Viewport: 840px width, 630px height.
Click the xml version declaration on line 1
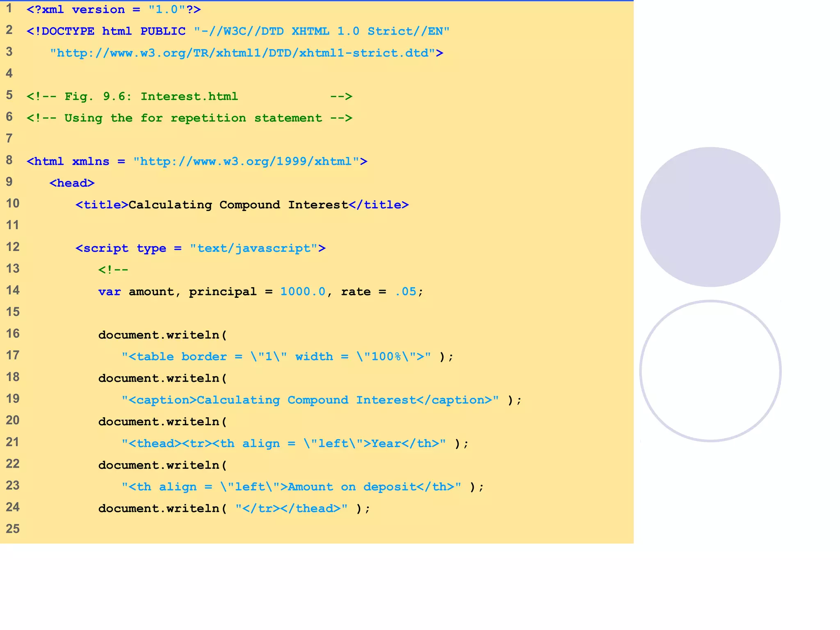[x=114, y=9]
